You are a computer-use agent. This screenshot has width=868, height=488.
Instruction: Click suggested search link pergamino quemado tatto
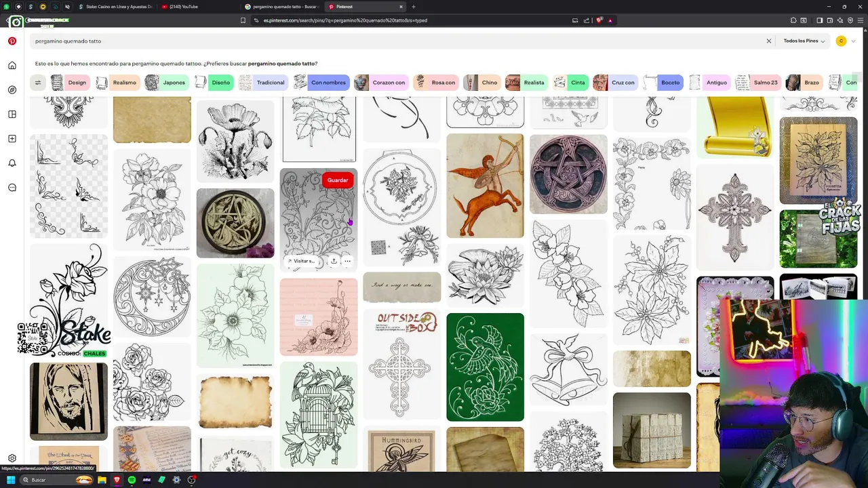282,64
